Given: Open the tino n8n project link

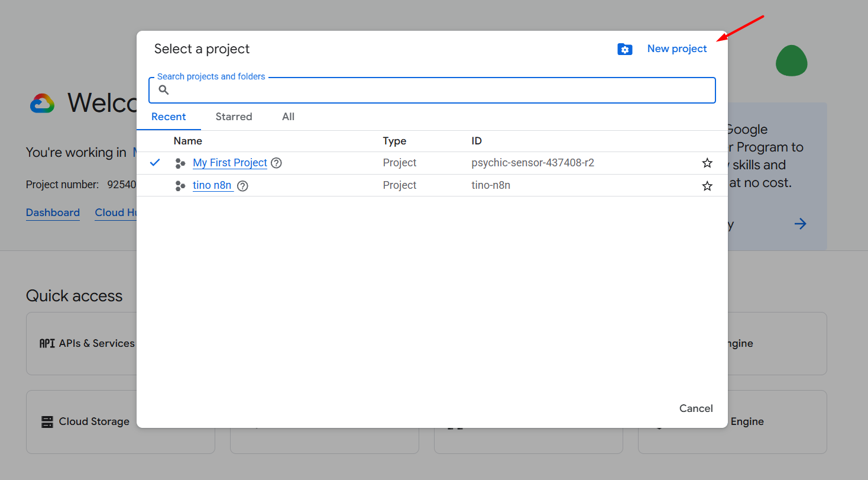Looking at the screenshot, I should 212,185.
